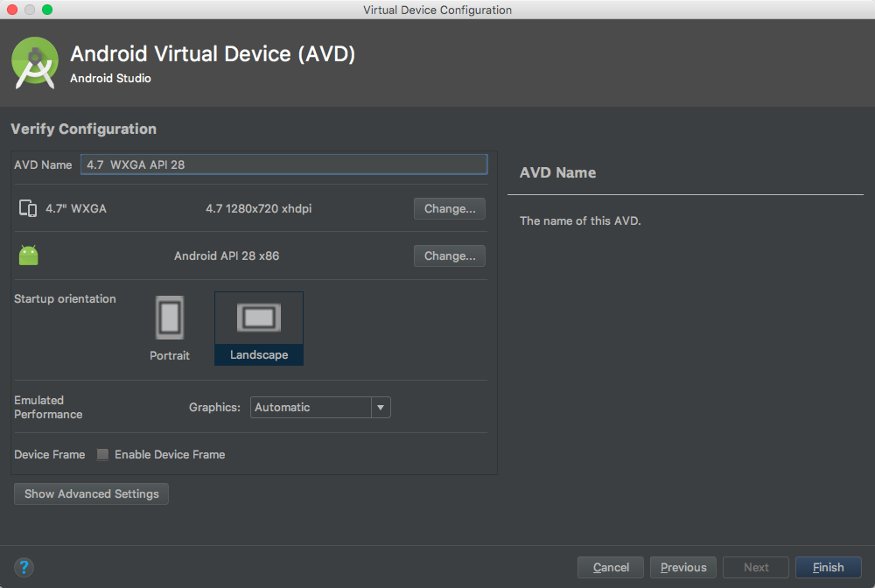
Task: Click the Android API 28 x86 label
Action: [227, 256]
